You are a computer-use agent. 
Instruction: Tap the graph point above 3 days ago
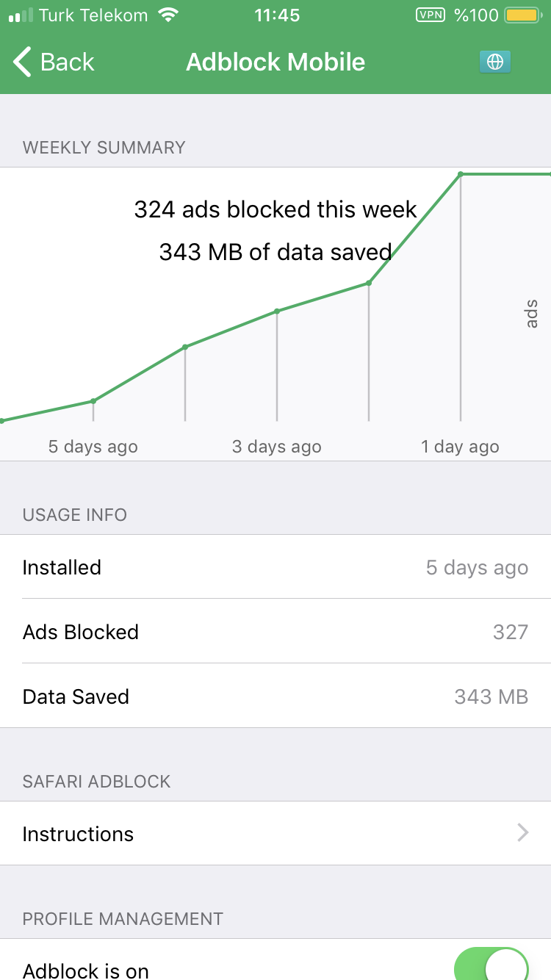pos(277,311)
